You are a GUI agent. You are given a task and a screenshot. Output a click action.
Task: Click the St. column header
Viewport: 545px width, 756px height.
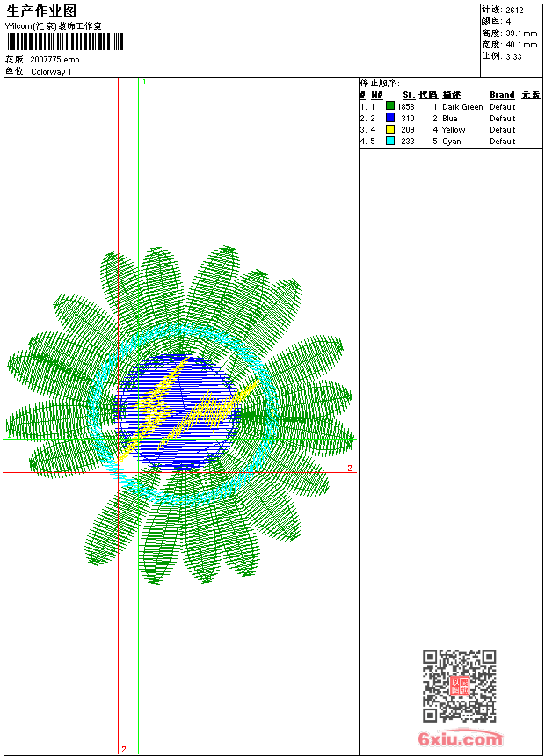(x=408, y=95)
